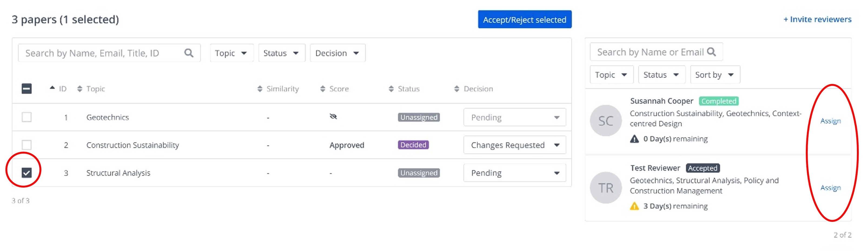The height and width of the screenshot is (251, 868).
Task: Select the Construction Sustainability topic cell
Action: point(132,145)
